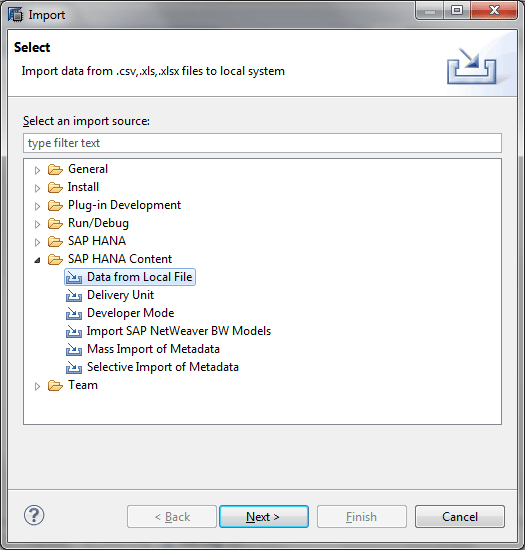Select the SAP HANA folder label
Screen dimensions: 525x550
point(97,241)
